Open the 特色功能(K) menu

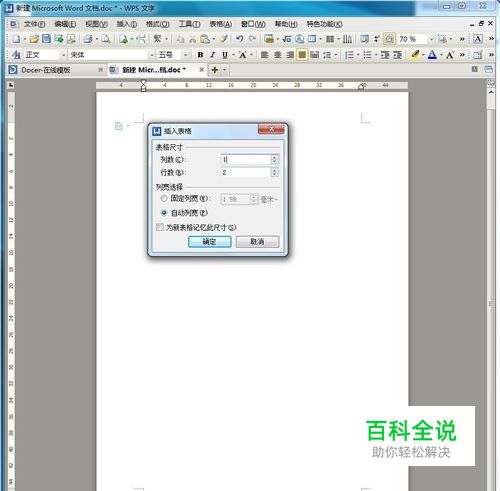coord(324,24)
